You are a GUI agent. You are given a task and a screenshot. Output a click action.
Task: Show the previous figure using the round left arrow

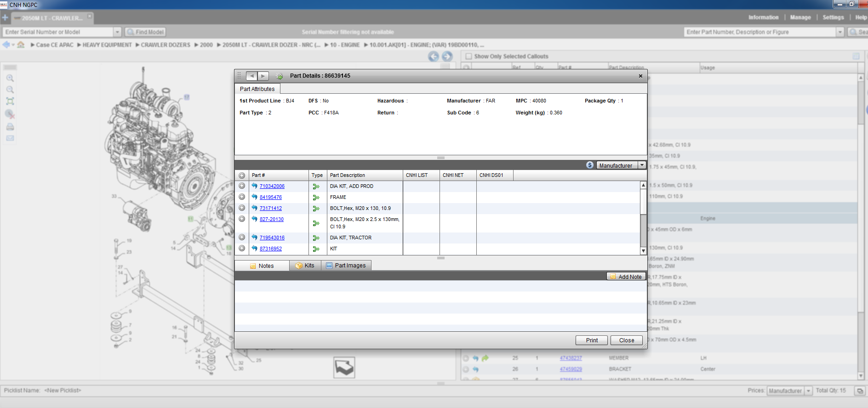(x=434, y=56)
